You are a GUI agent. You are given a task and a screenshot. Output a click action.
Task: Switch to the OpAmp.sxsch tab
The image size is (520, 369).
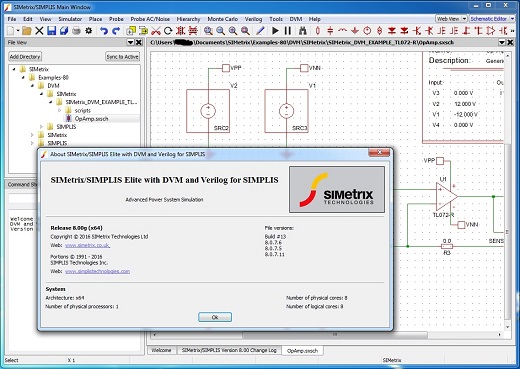(302, 351)
